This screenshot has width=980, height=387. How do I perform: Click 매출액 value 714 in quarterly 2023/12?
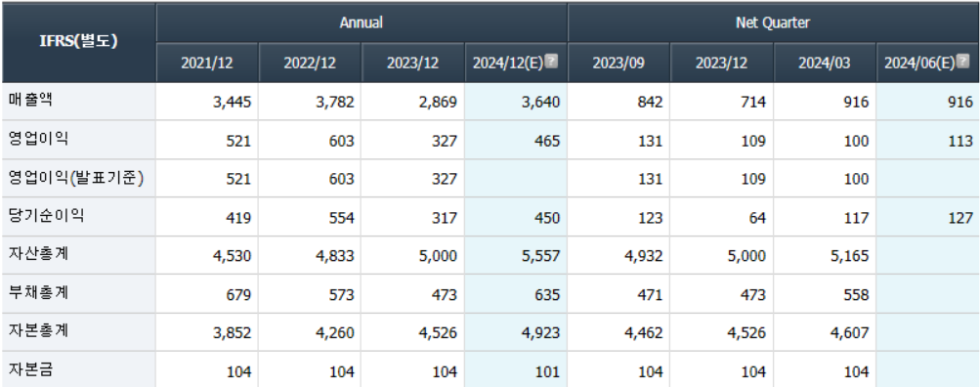coord(753,103)
